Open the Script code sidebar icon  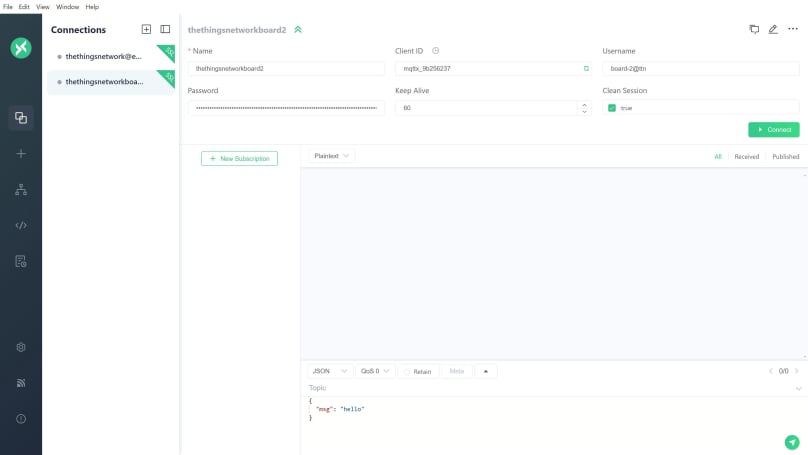tap(21, 225)
